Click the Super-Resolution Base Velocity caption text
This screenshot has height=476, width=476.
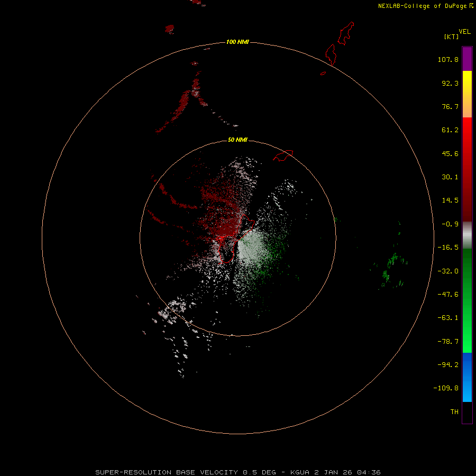[237, 472]
